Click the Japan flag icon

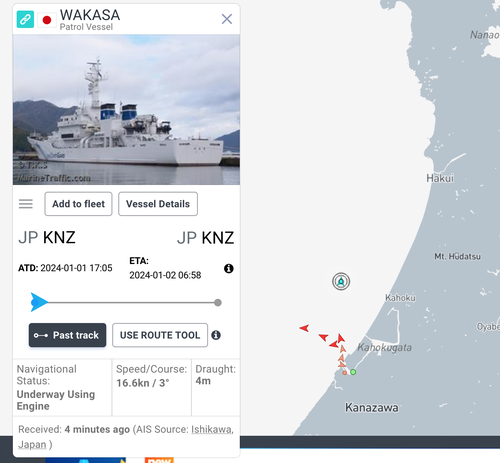pyautogui.click(x=47, y=20)
